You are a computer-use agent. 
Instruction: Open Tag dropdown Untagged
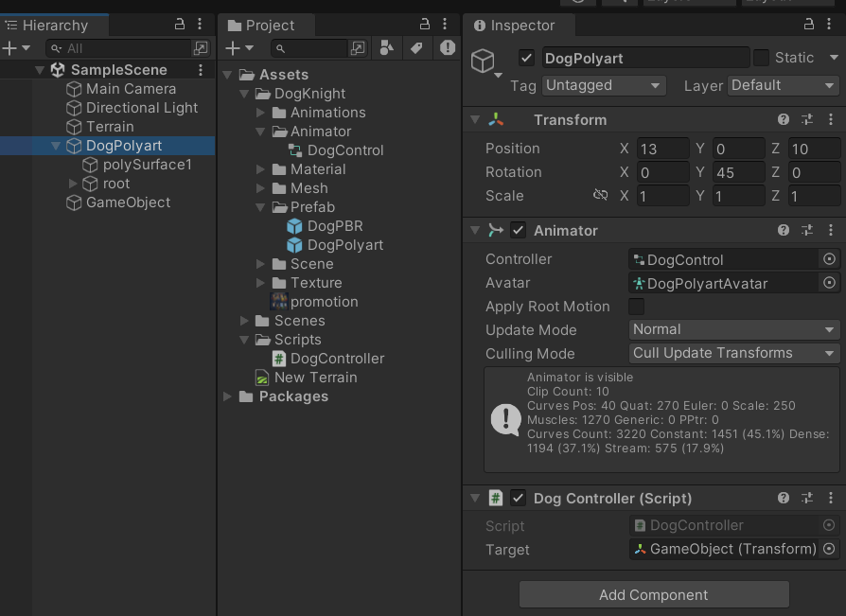604,85
